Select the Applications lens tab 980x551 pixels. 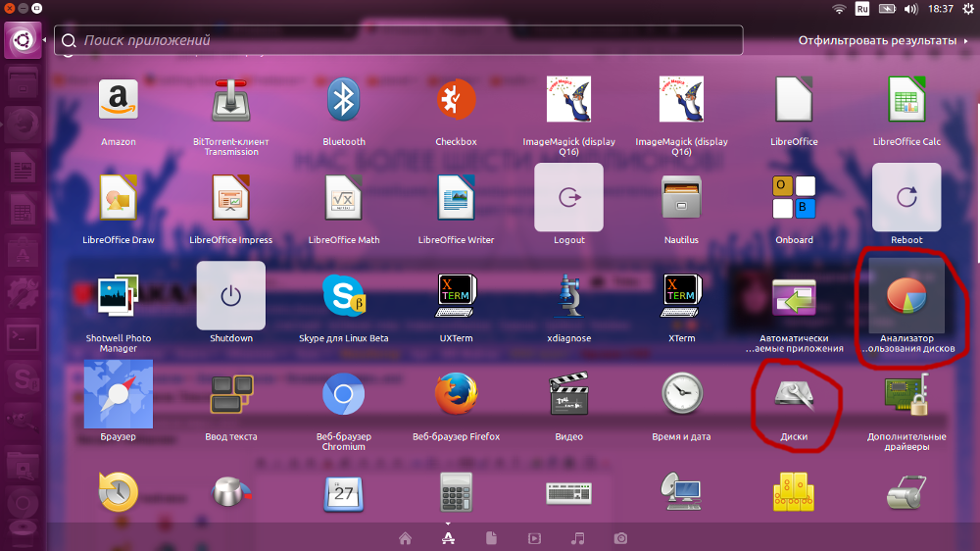448,538
